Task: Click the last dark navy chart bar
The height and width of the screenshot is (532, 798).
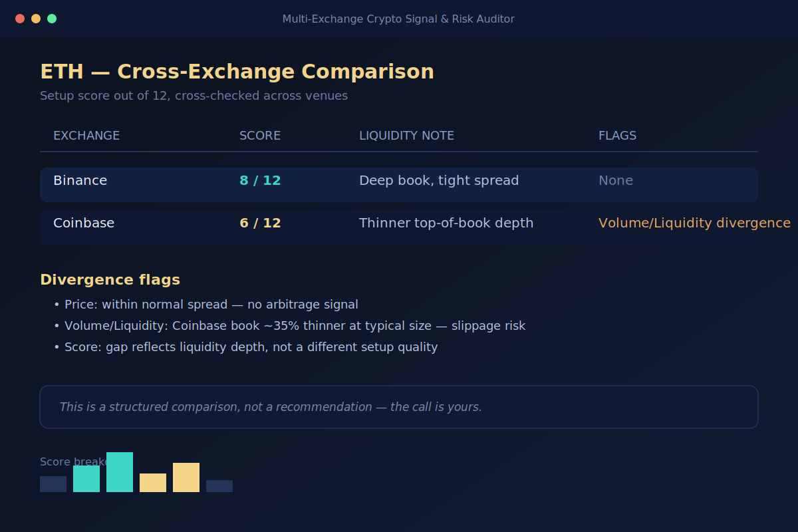Action: [219, 486]
